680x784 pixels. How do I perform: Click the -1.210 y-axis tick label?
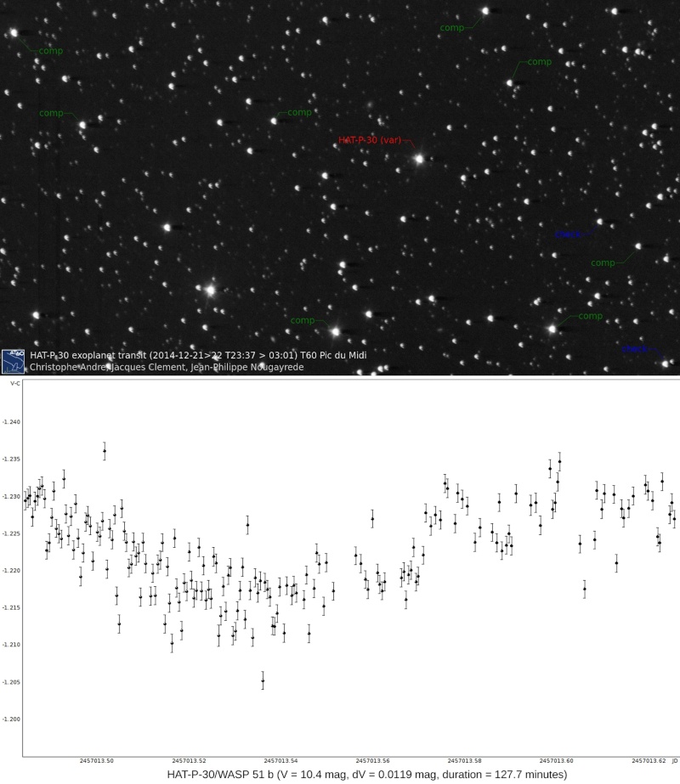11,645
